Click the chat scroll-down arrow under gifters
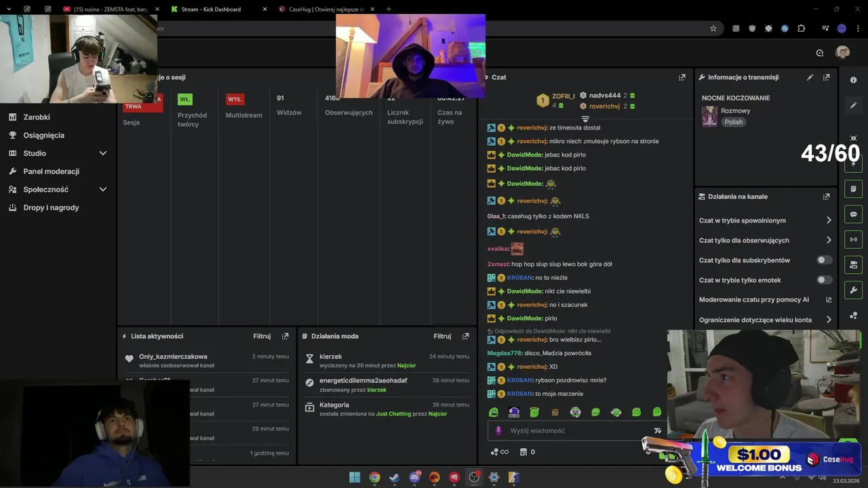The image size is (868, 488). 585,119
